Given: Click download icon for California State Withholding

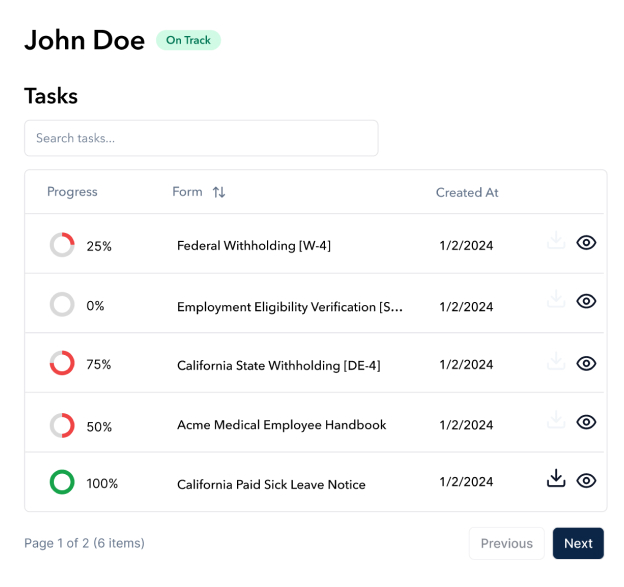Looking at the screenshot, I should pyautogui.click(x=556, y=361).
